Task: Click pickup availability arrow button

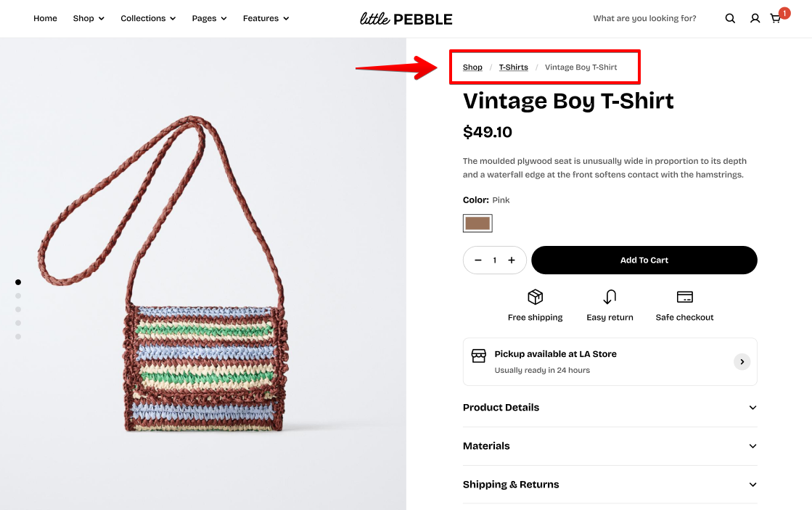Action: coord(742,361)
